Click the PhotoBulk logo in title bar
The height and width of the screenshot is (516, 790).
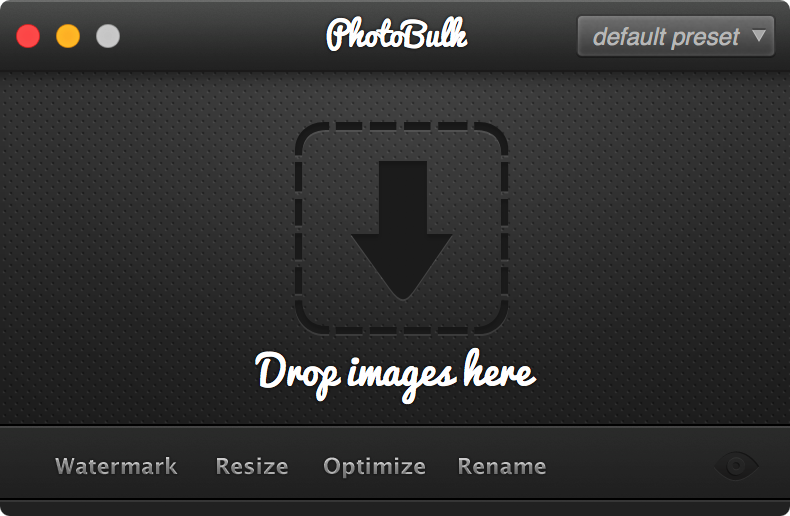point(397,35)
